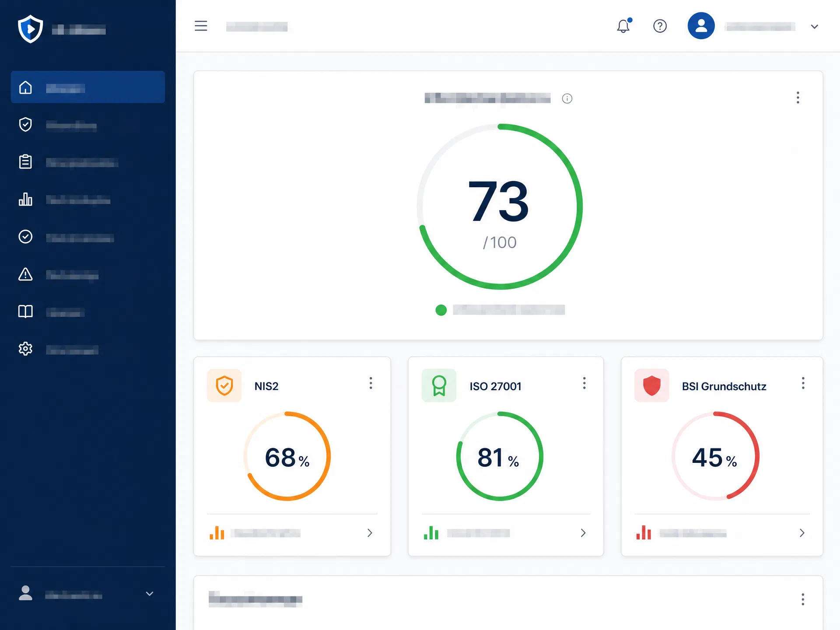Open ISO 27001 details with the right chevron

tap(583, 533)
